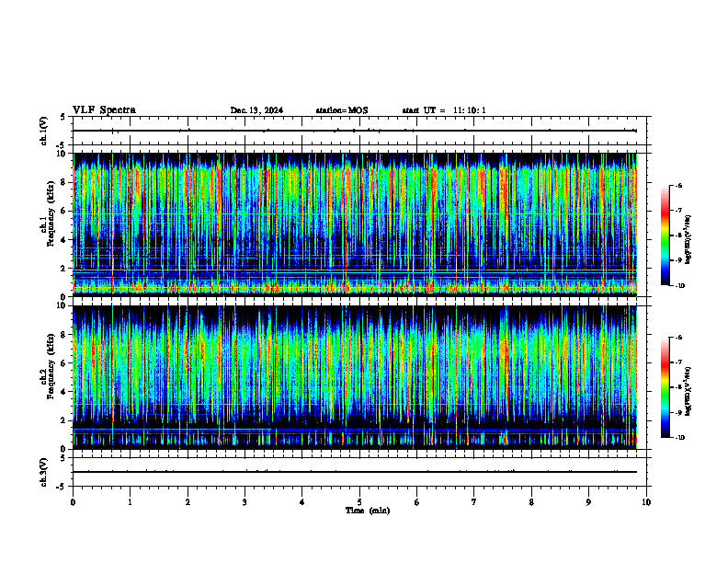
Task: Click the ch.3 voltage waveform trace
Action: point(355,472)
